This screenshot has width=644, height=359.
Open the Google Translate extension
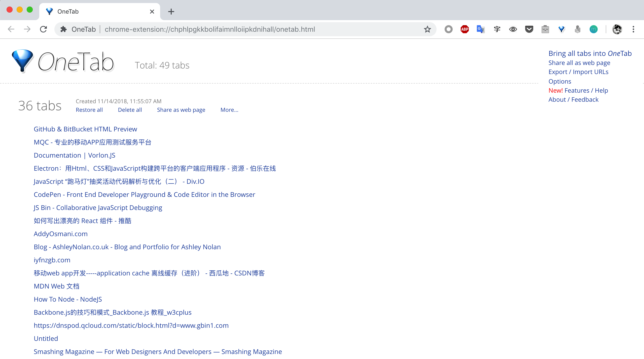481,29
